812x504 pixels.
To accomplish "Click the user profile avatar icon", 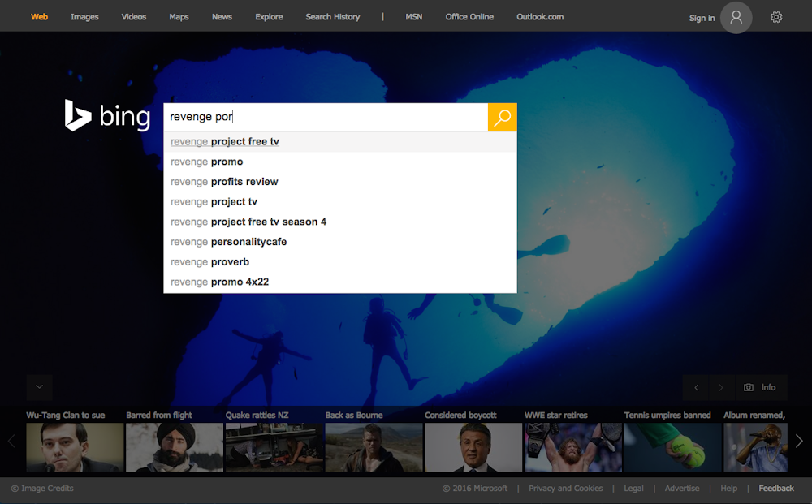I will click(736, 18).
